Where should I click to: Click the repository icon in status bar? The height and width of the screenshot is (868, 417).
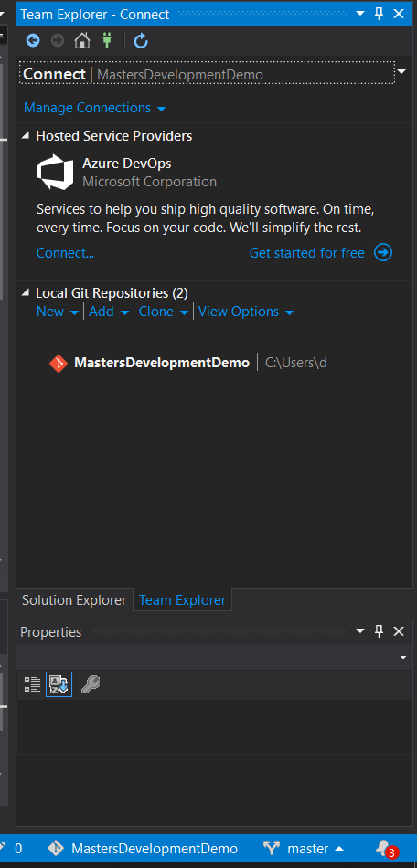coord(56,849)
